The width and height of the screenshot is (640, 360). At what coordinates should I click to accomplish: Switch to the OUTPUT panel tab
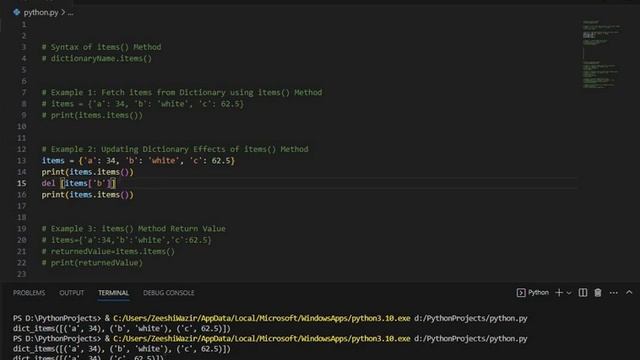[x=71, y=293]
